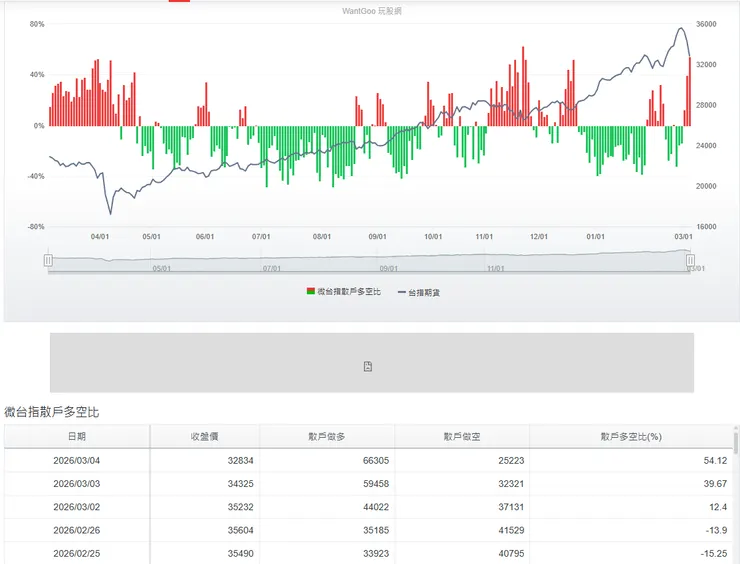740x564 pixels.
Task: Click the 03/01 x-axis label on main chart
Action: [683, 236]
